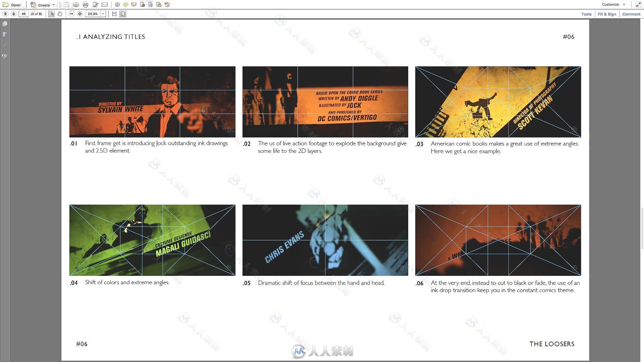Click the red edit text and images icon

coord(167,5)
